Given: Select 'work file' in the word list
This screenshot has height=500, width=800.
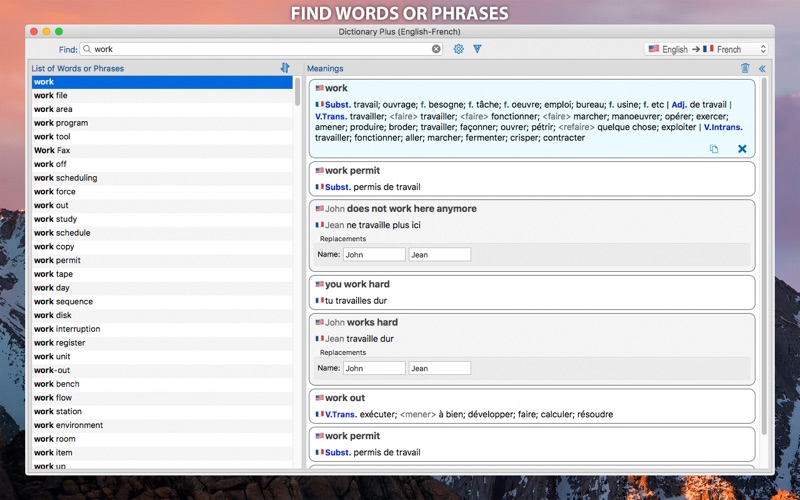Looking at the screenshot, I should 162,95.
